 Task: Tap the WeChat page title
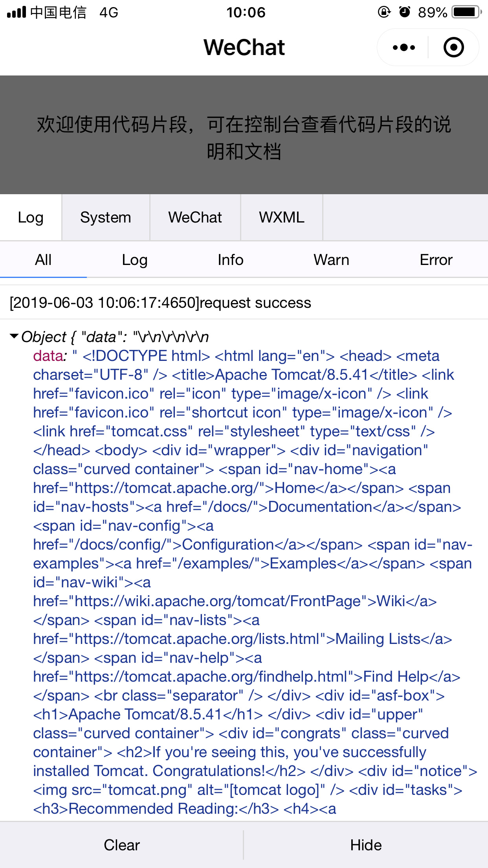pyautogui.click(x=244, y=48)
